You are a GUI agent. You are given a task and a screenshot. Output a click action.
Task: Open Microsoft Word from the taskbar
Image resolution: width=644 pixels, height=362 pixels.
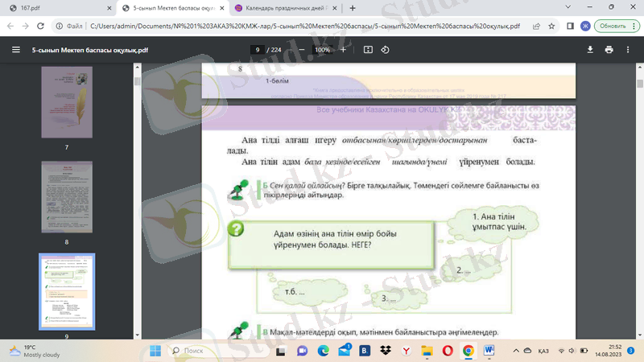(489, 351)
